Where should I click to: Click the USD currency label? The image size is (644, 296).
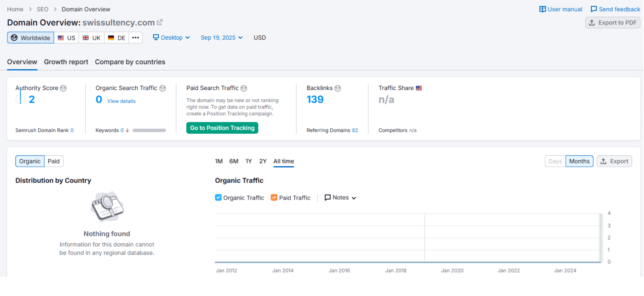click(x=260, y=38)
